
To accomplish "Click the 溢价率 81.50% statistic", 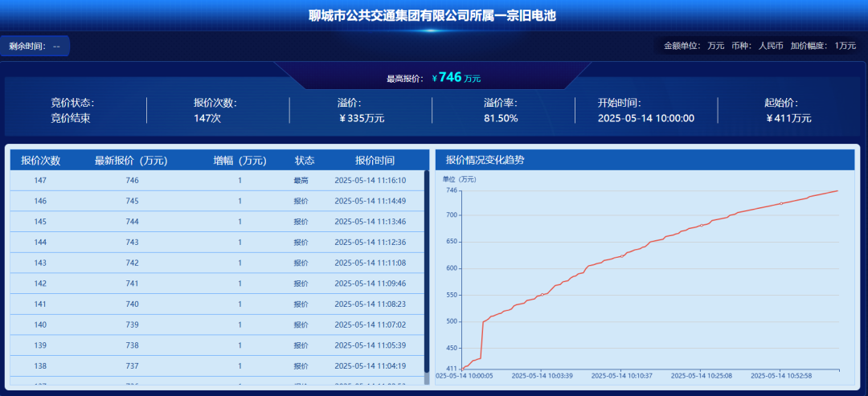I will tap(501, 111).
